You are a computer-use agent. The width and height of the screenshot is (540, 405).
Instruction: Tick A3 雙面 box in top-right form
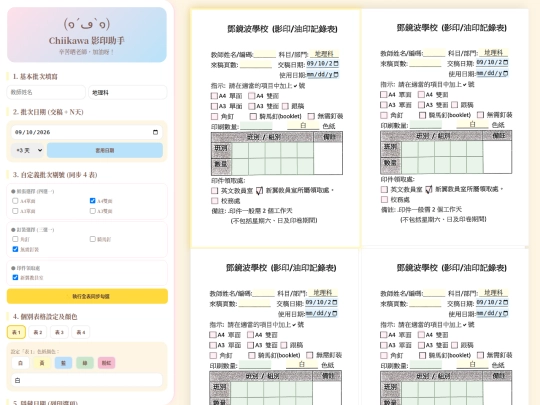point(422,105)
